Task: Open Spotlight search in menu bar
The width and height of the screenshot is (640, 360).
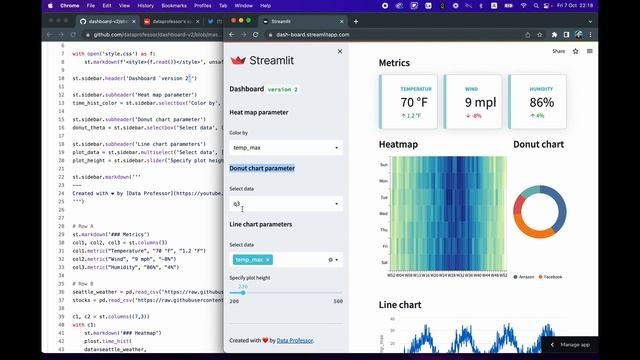Action: coord(536,6)
